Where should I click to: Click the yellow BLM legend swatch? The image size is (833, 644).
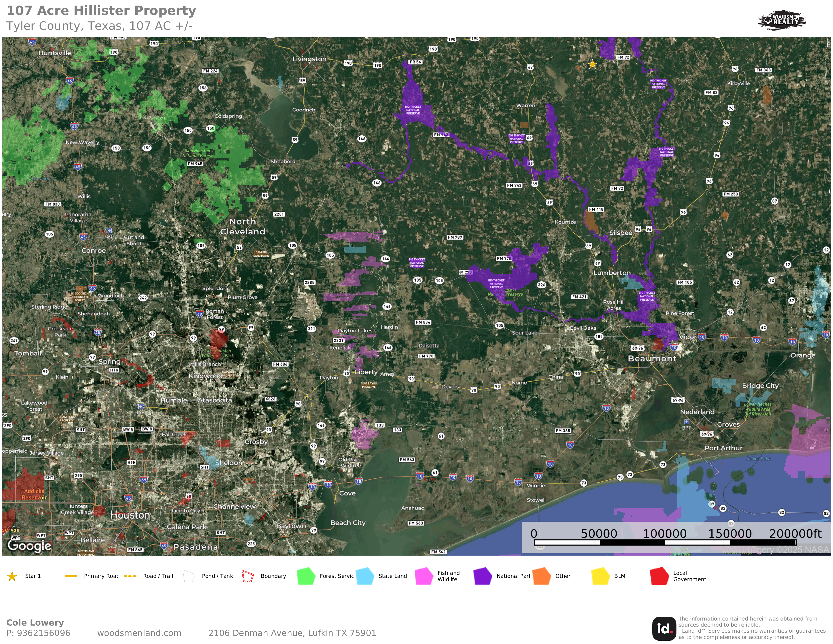[x=600, y=576]
